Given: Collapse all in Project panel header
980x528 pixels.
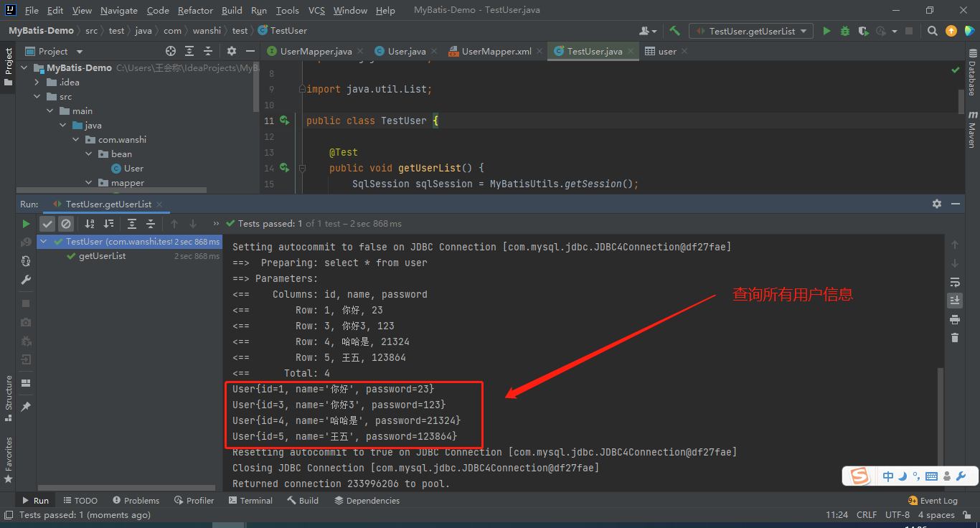Looking at the screenshot, I should pyautogui.click(x=208, y=51).
